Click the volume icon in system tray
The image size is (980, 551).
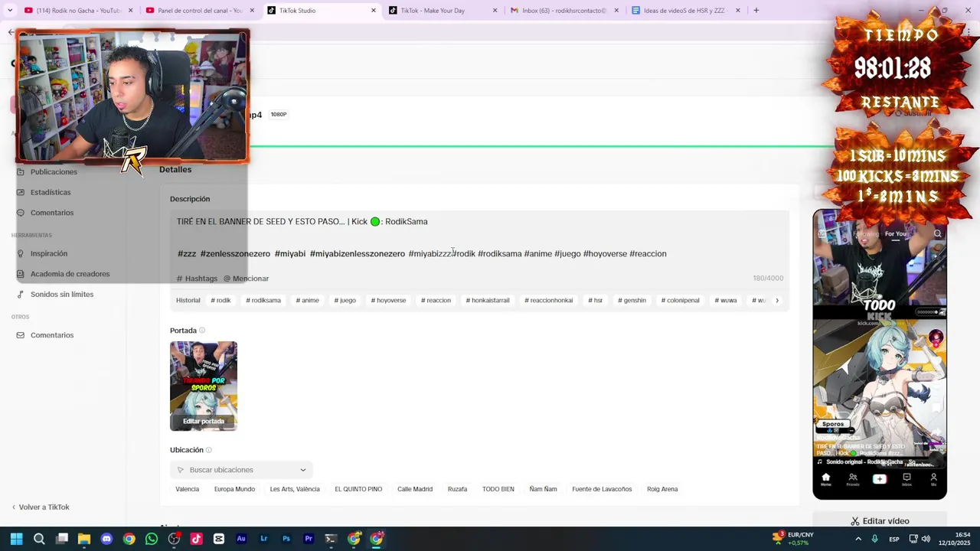click(x=926, y=540)
